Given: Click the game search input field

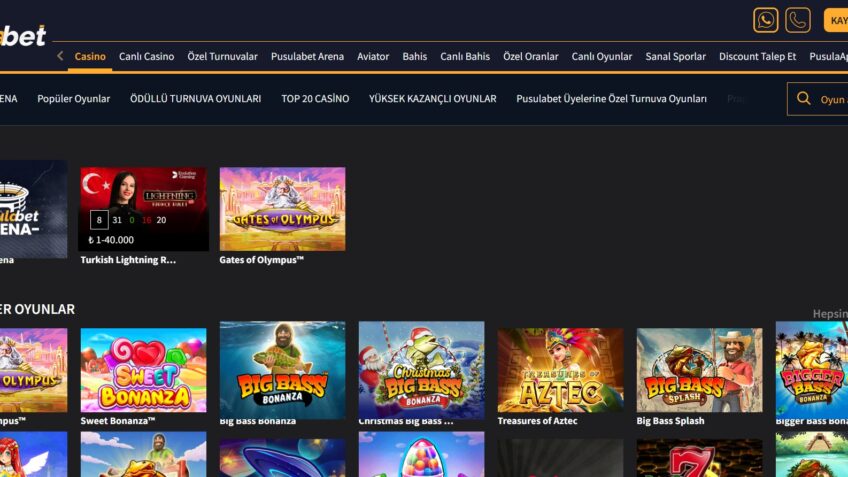Looking at the screenshot, I should point(818,99).
